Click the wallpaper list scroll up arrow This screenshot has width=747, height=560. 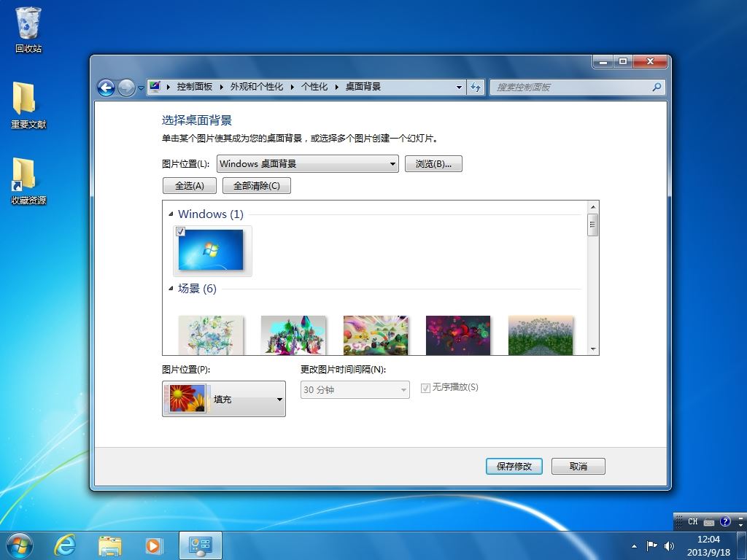tap(593, 206)
